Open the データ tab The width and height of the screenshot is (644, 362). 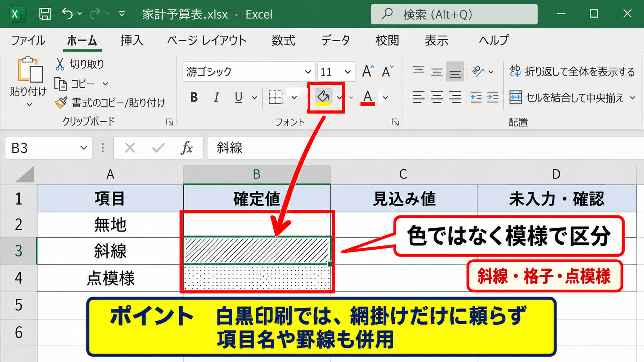click(x=335, y=40)
